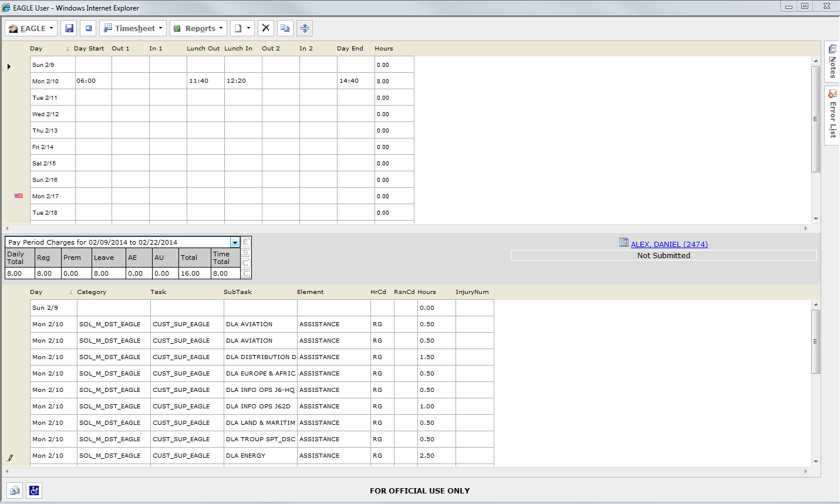Viewport: 840px width, 504px height.
Task: Click the Day Start cell for Tue 2/11
Action: (x=93, y=97)
